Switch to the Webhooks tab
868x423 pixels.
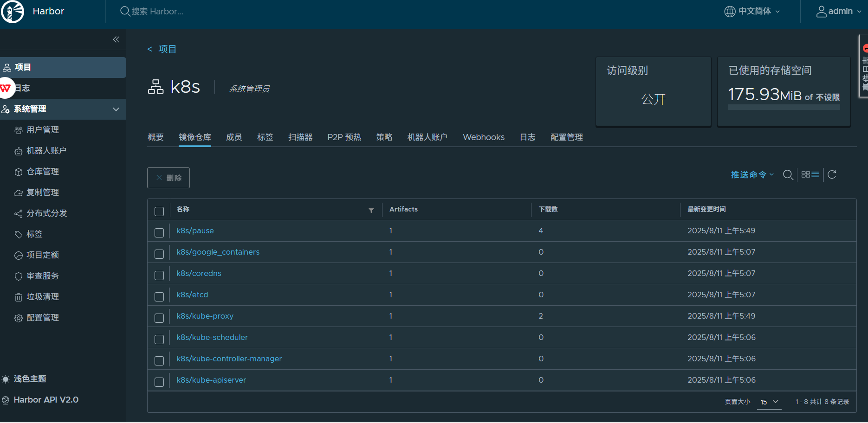(484, 137)
